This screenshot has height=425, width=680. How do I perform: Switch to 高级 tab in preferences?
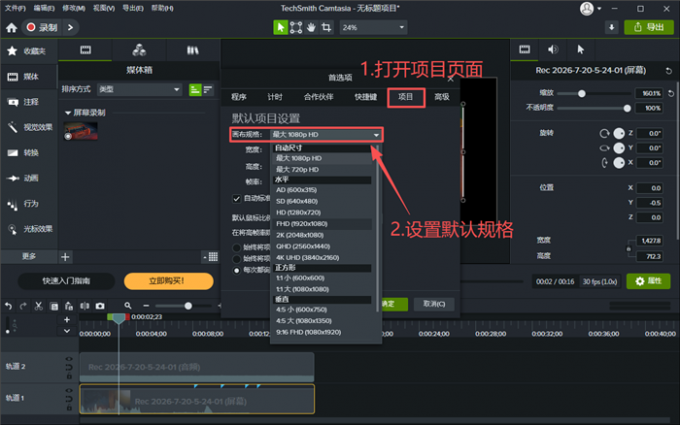click(442, 97)
